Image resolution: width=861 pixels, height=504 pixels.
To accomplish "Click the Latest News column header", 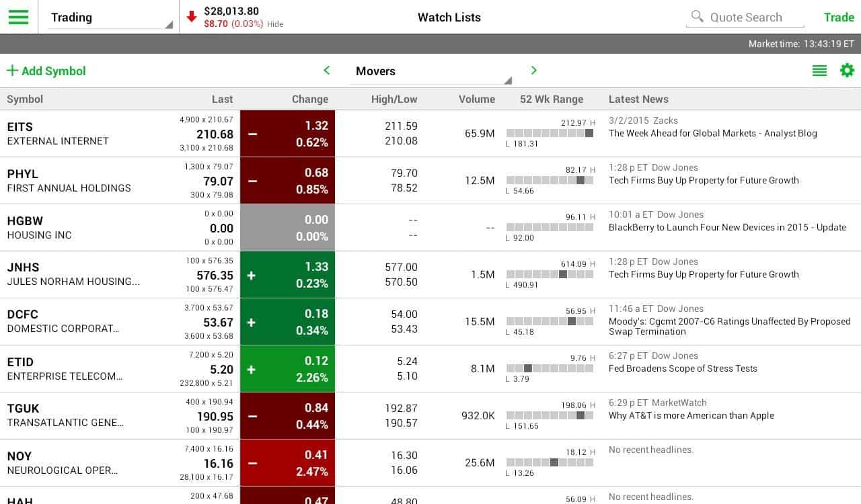I will [x=638, y=99].
